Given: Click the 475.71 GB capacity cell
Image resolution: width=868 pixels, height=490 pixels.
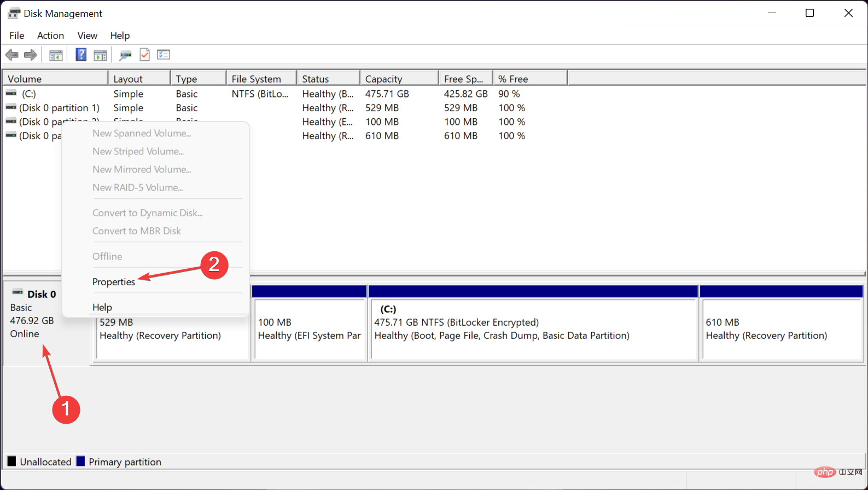Looking at the screenshot, I should tap(387, 94).
